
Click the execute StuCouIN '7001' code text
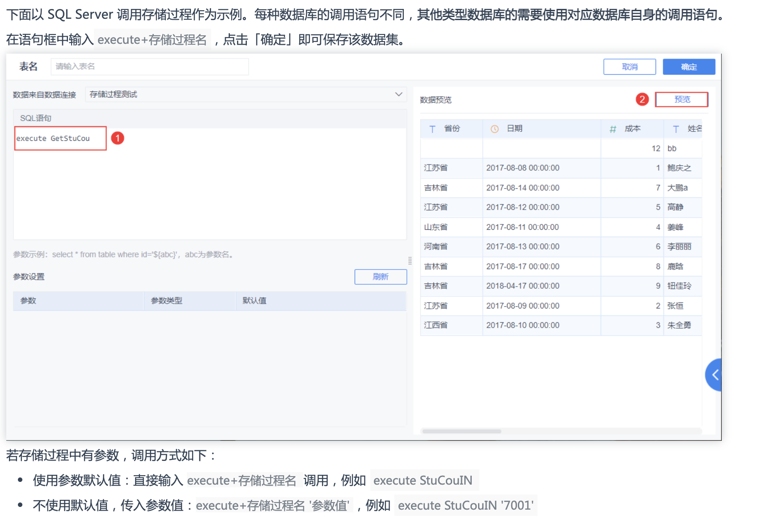click(x=466, y=505)
